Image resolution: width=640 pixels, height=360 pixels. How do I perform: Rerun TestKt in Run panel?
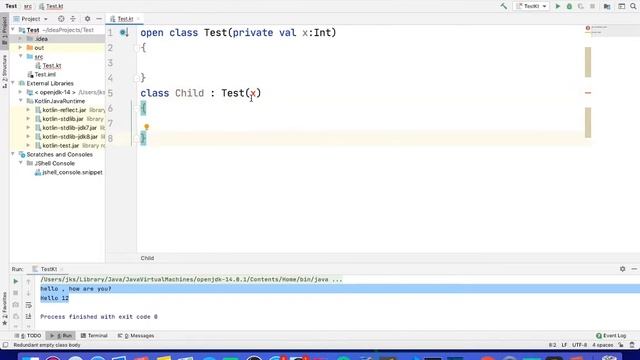click(16, 281)
